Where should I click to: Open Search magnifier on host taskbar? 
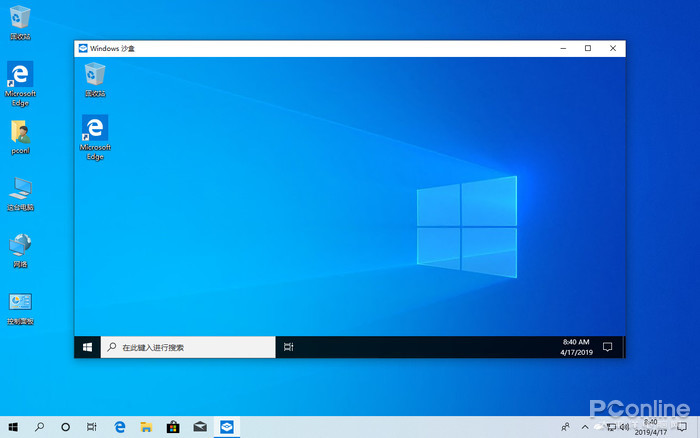tap(40, 427)
